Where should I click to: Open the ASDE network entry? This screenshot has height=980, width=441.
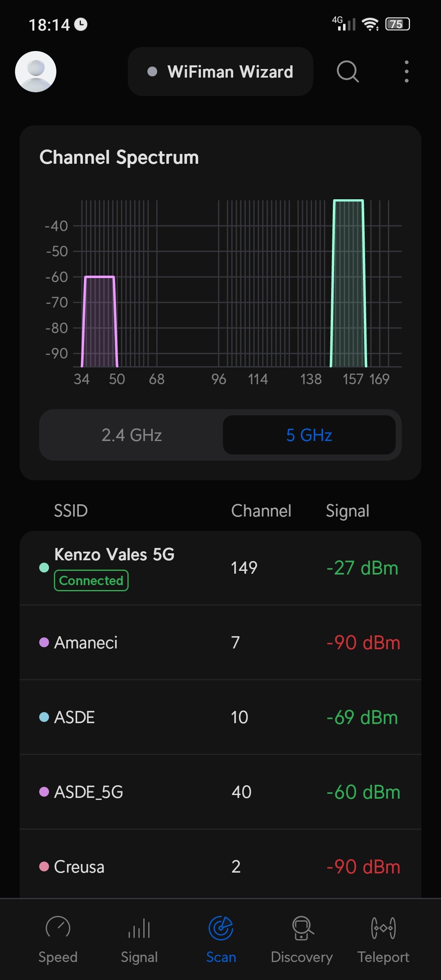[x=220, y=717]
